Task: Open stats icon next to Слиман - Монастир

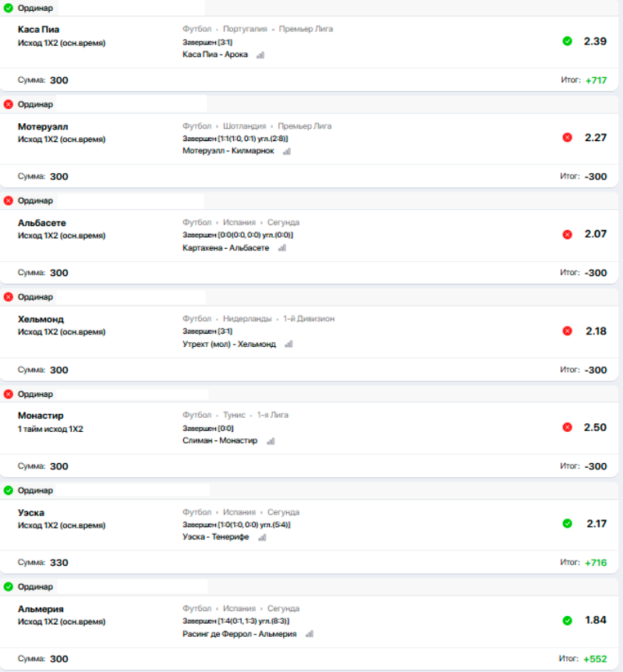Action: (x=271, y=441)
